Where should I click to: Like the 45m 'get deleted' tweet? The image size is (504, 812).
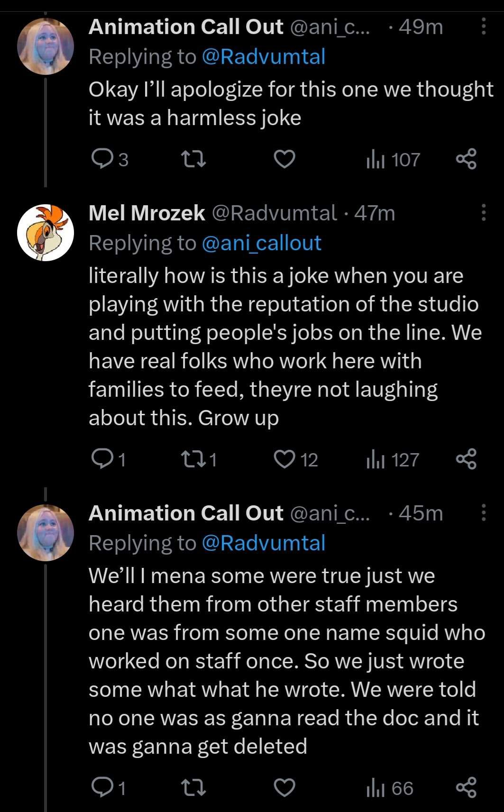pos(284,788)
